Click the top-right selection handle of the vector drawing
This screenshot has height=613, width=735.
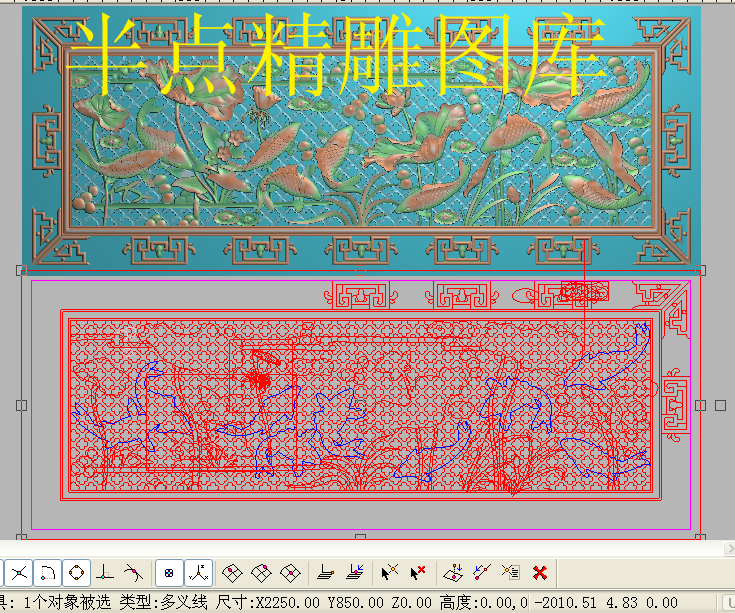pos(700,270)
